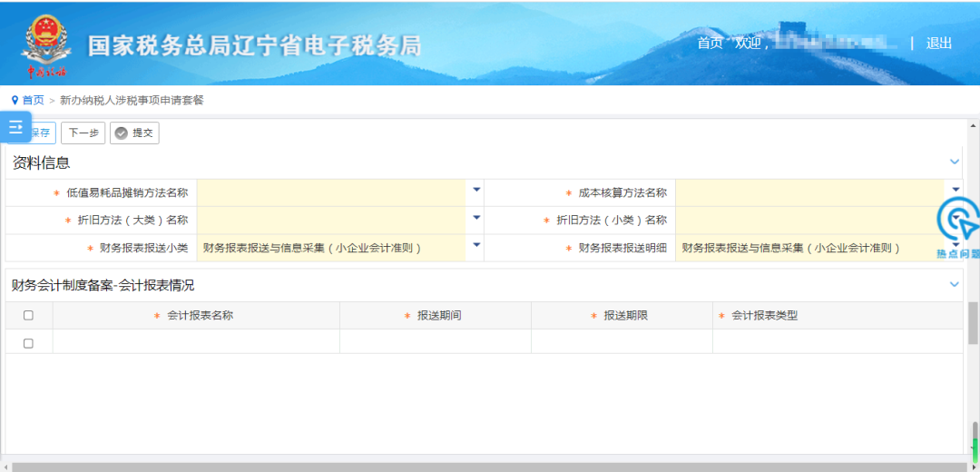Screen dimensions: 980x472
Task: Click the 保存 save button
Action: click(x=42, y=133)
